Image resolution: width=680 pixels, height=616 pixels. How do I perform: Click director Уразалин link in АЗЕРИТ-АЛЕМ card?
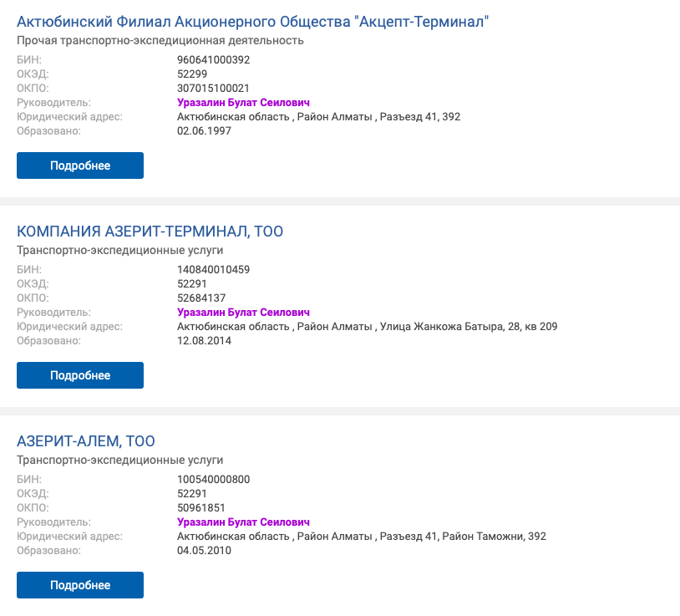click(x=243, y=522)
